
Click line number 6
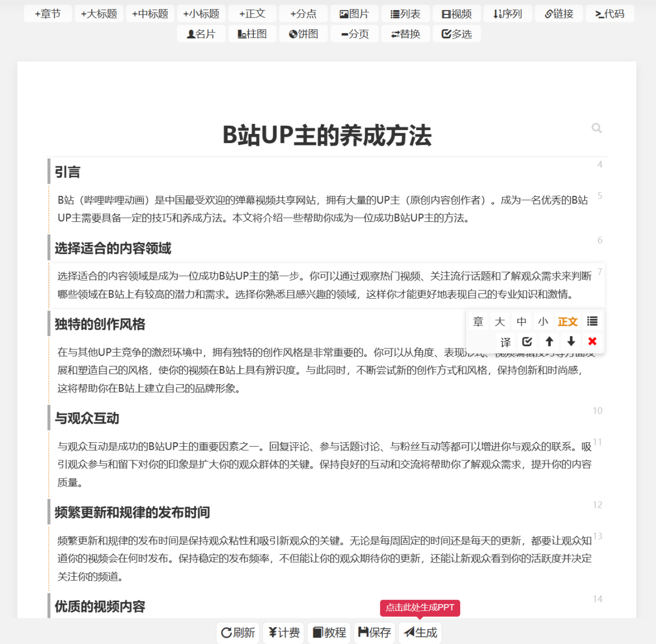[x=600, y=240]
